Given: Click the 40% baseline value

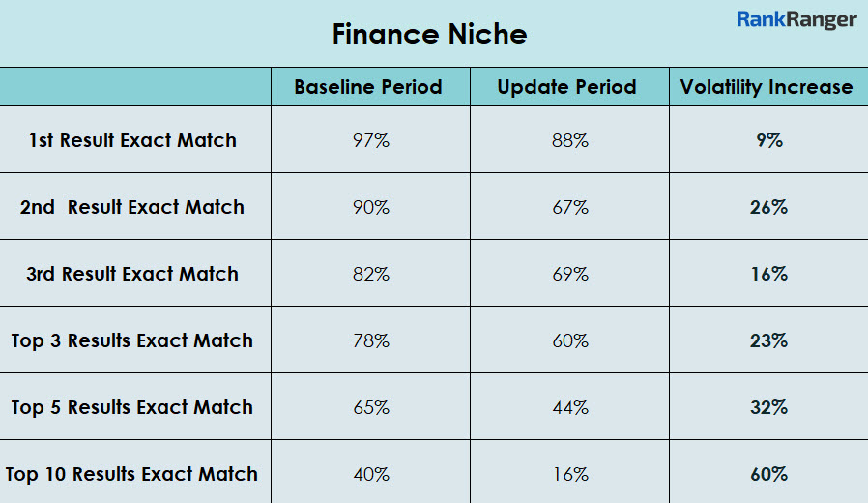Looking at the screenshot, I should pyautogui.click(x=371, y=474).
